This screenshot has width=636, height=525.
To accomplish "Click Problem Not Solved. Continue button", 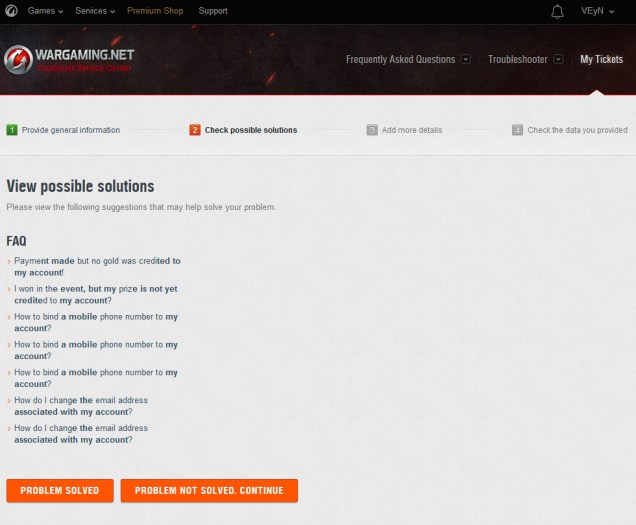I will click(x=209, y=491).
